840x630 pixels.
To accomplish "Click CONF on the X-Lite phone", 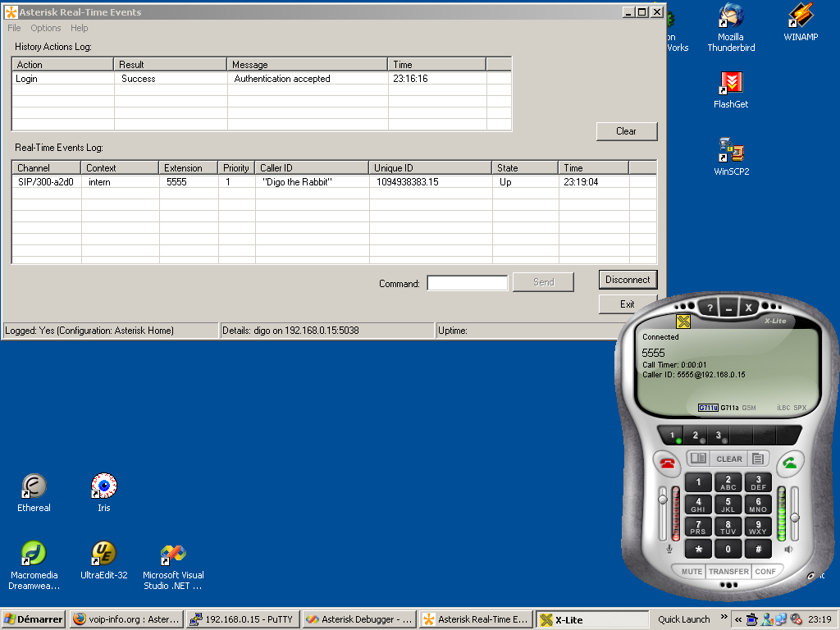I will pyautogui.click(x=765, y=572).
